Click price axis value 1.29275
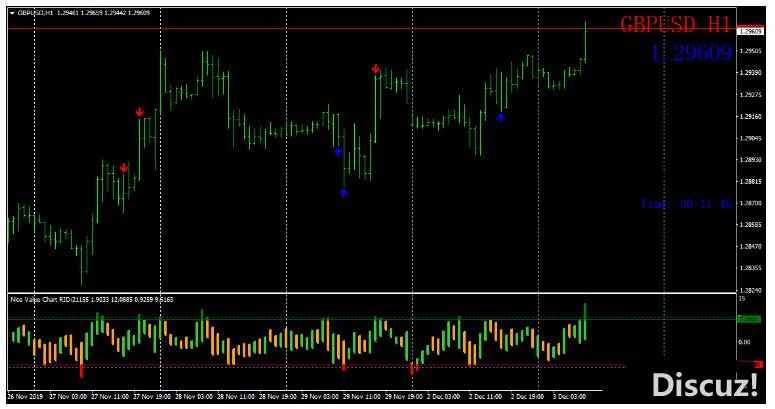 click(749, 94)
